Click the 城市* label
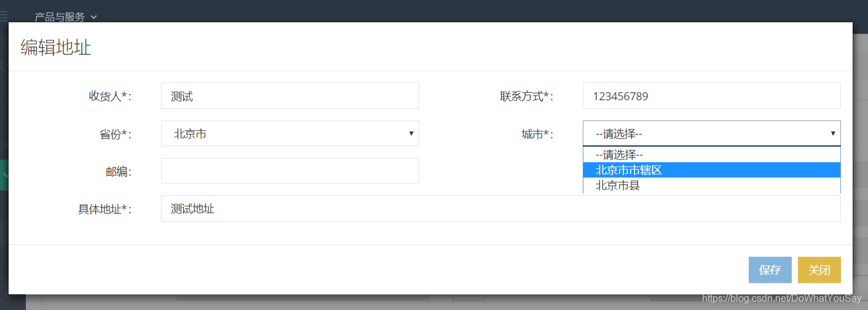Image resolution: width=868 pixels, height=310 pixels. click(x=537, y=134)
